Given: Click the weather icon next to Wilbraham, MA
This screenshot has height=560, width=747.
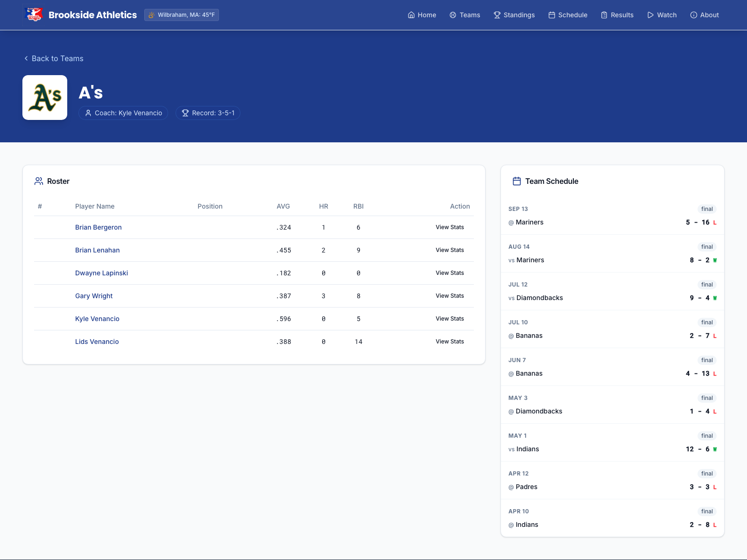Looking at the screenshot, I should click(152, 14).
